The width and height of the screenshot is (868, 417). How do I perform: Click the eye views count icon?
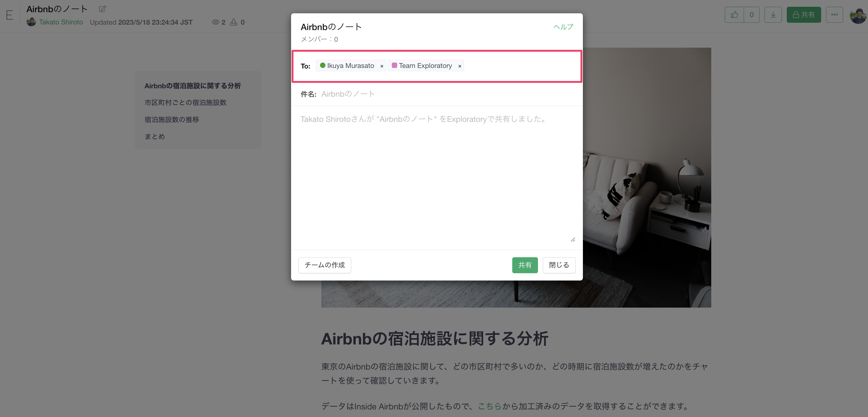[215, 22]
